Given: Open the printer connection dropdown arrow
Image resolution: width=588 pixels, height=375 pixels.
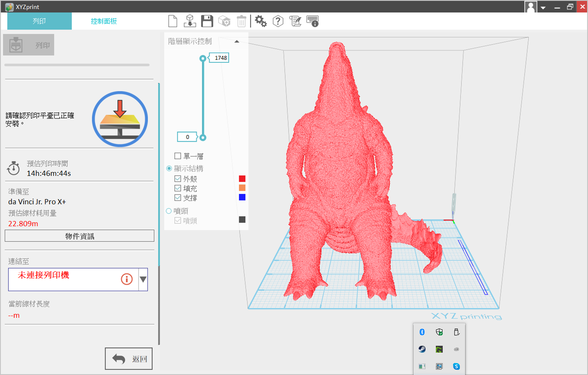Looking at the screenshot, I should [x=143, y=279].
